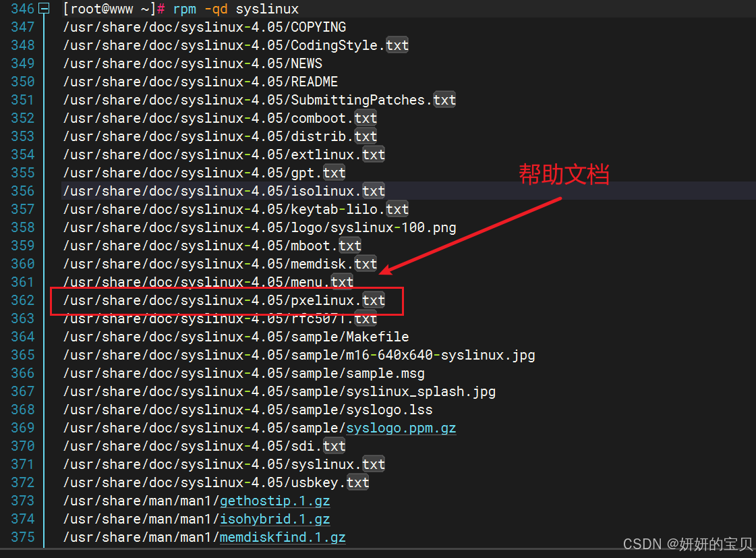Open the memdiskfind.1.gz link
This screenshot has height=558, width=756.
coord(283,537)
